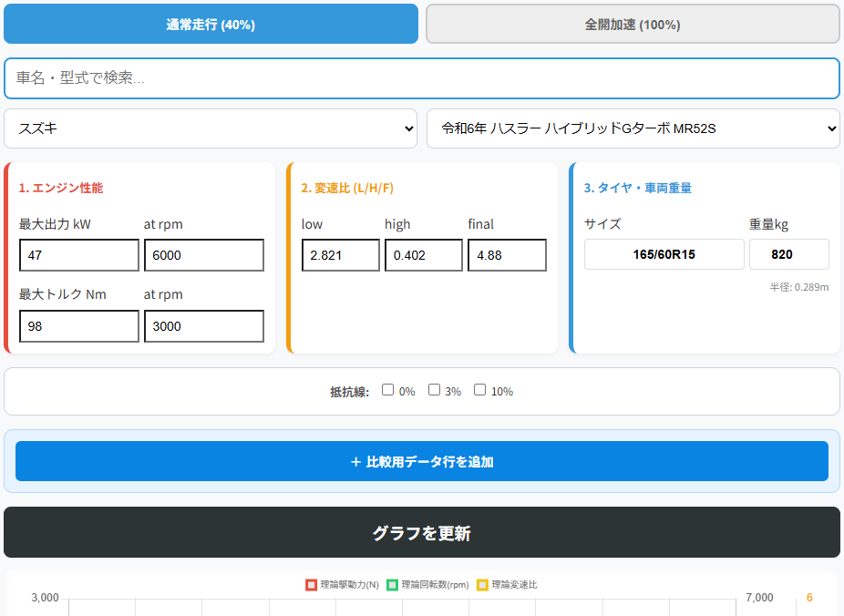844x616 pixels.
Task: Click the 最大出力 kW input field
Action: click(x=78, y=255)
